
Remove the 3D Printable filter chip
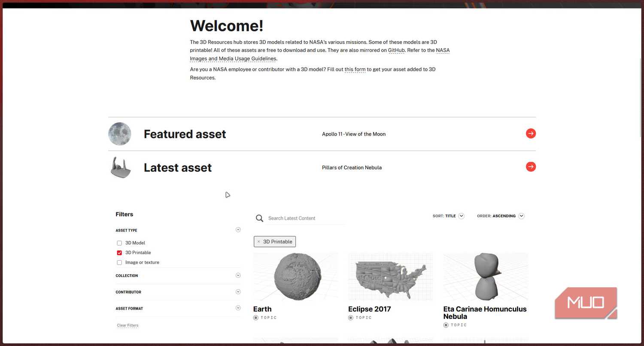pos(258,242)
